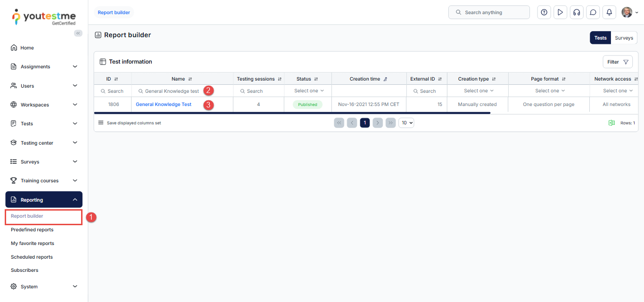Click the headset support icon
This screenshot has height=302, width=644.
click(x=576, y=13)
